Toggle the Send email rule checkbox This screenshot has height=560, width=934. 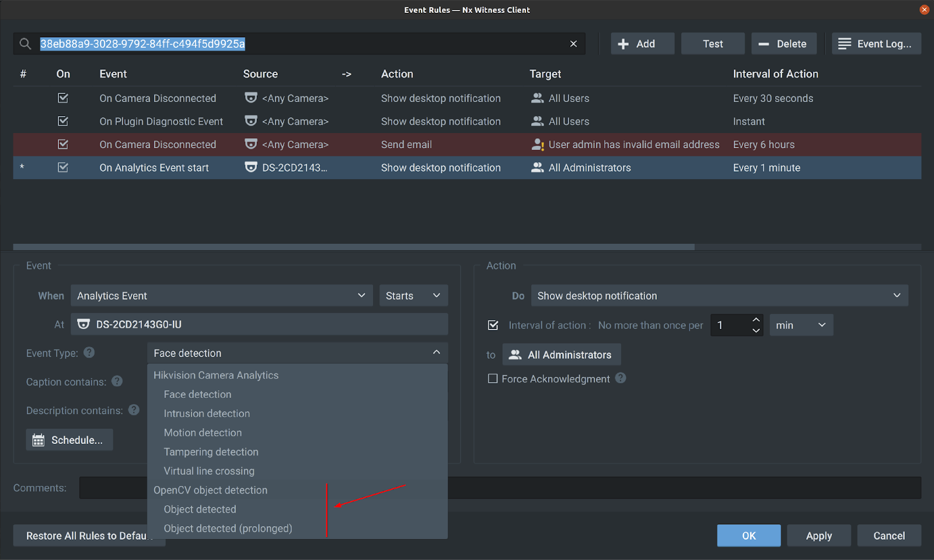(x=63, y=144)
